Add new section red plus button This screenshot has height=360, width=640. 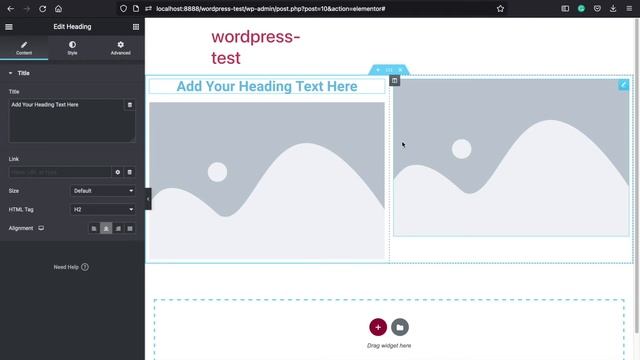[x=378, y=327]
